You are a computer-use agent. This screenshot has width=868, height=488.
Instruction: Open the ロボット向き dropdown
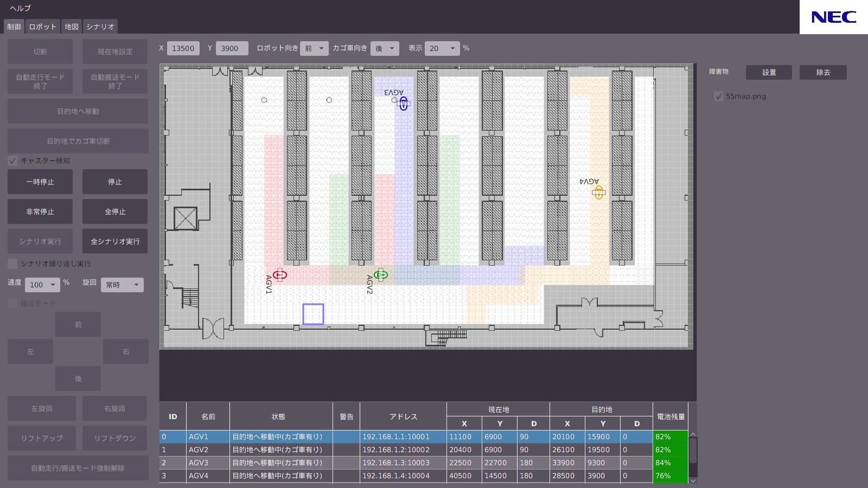[314, 48]
